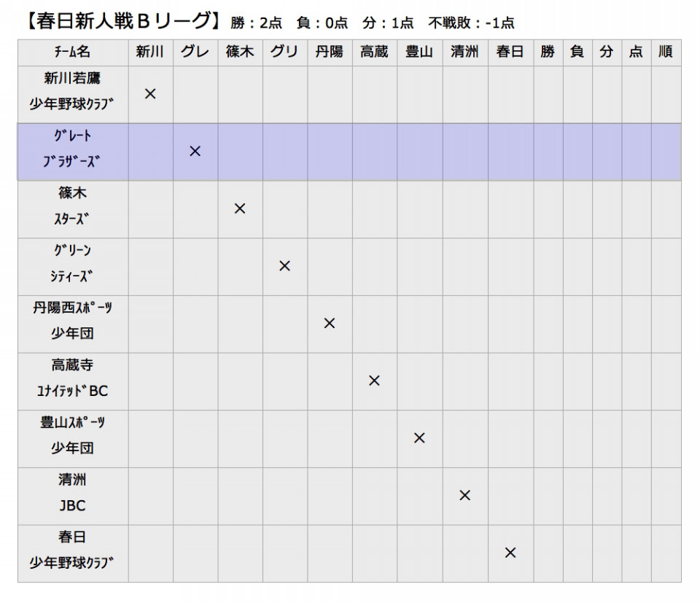Click the 豊山 column header
The image size is (700, 603).
pos(419,52)
